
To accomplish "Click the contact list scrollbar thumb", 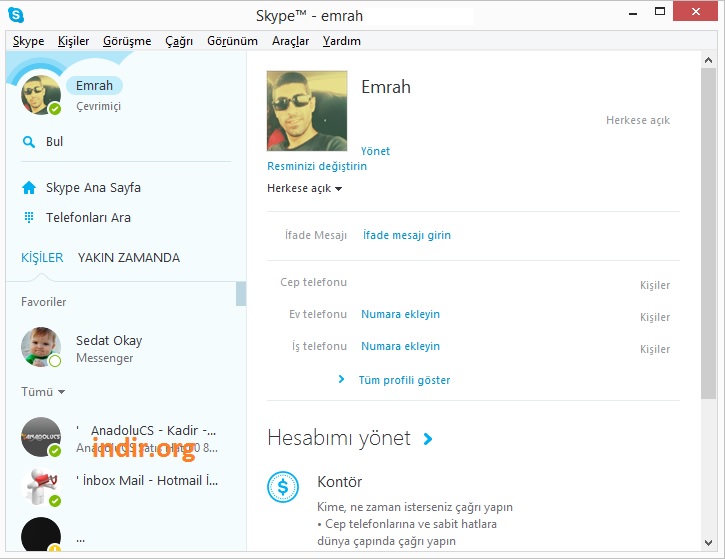I will point(241,294).
